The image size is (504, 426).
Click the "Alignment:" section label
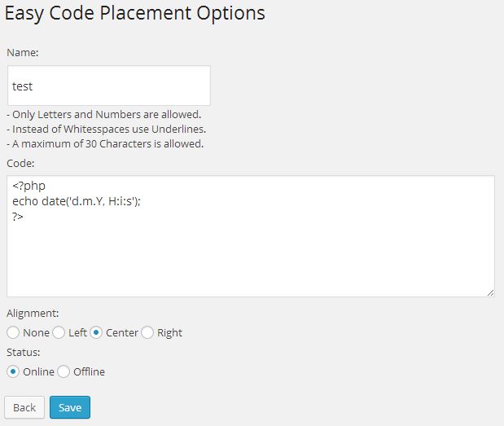pyautogui.click(x=33, y=313)
